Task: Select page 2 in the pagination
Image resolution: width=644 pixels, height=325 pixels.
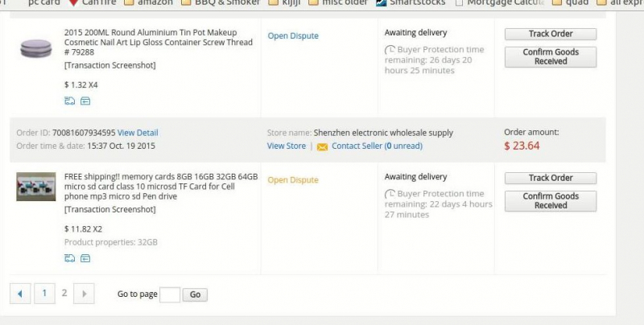Action: (64, 294)
